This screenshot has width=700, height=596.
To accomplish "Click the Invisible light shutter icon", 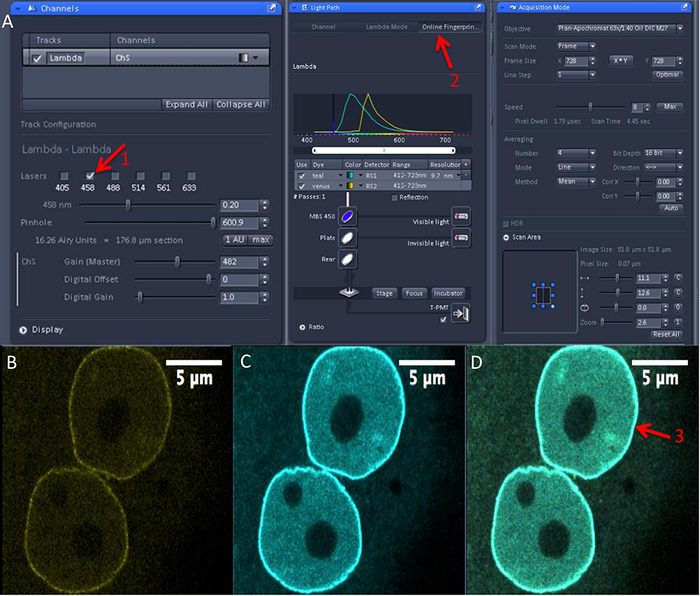I will pyautogui.click(x=461, y=237).
